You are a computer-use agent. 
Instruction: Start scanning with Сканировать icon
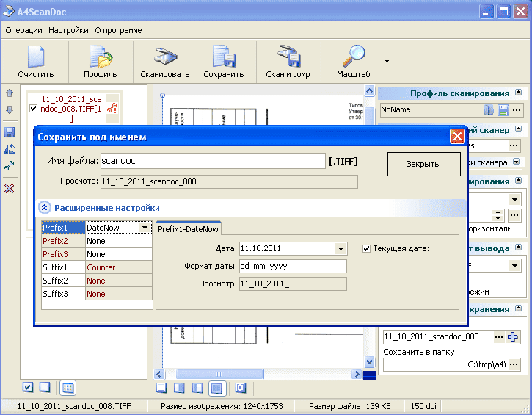[x=164, y=59]
